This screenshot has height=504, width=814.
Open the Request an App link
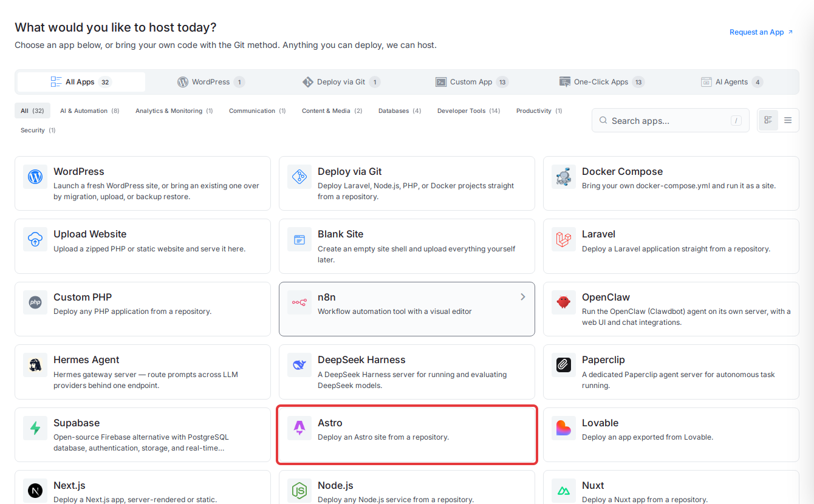(761, 32)
